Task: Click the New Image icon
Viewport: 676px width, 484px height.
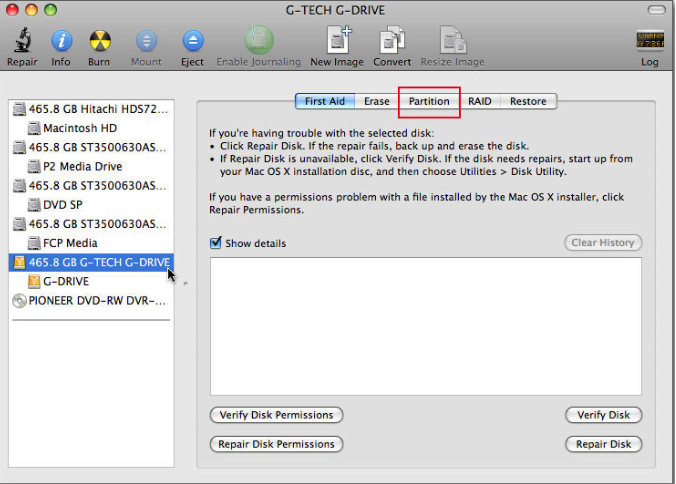Action: point(338,40)
